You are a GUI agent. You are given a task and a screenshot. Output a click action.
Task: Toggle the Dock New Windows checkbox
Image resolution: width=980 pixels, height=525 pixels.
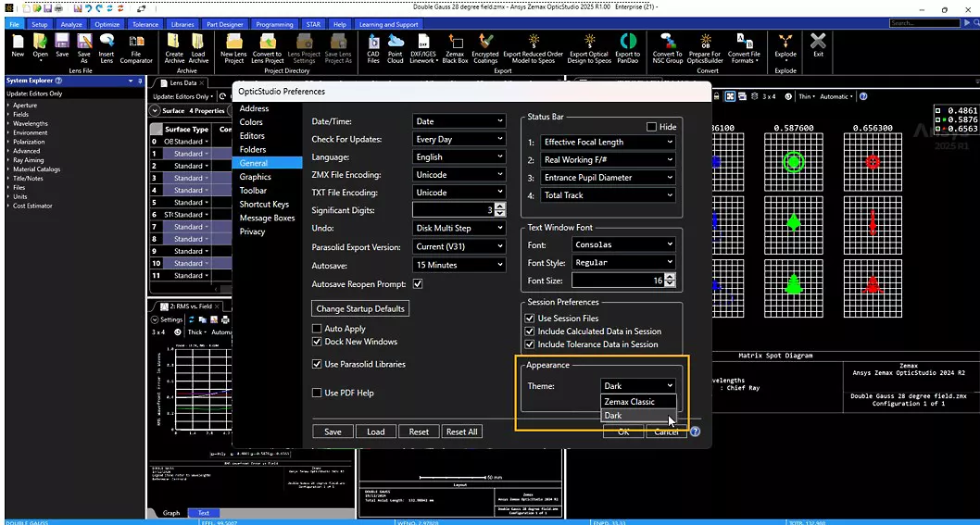(x=316, y=342)
